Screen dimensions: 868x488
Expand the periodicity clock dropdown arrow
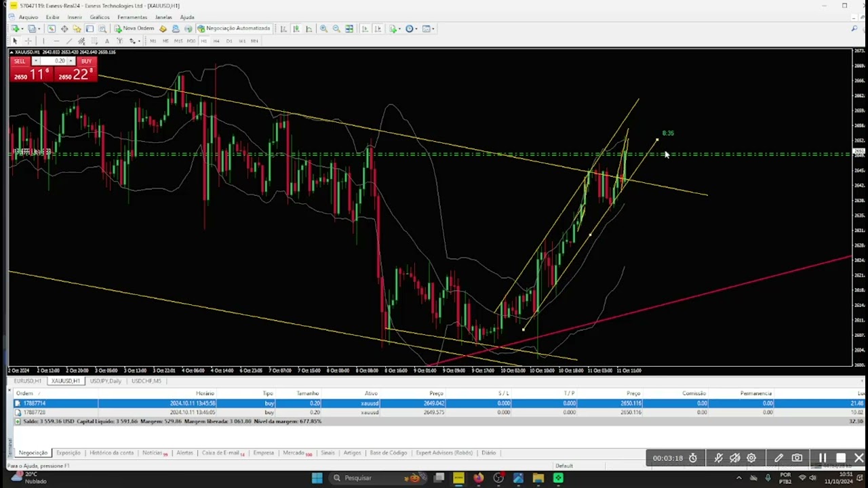coord(416,28)
